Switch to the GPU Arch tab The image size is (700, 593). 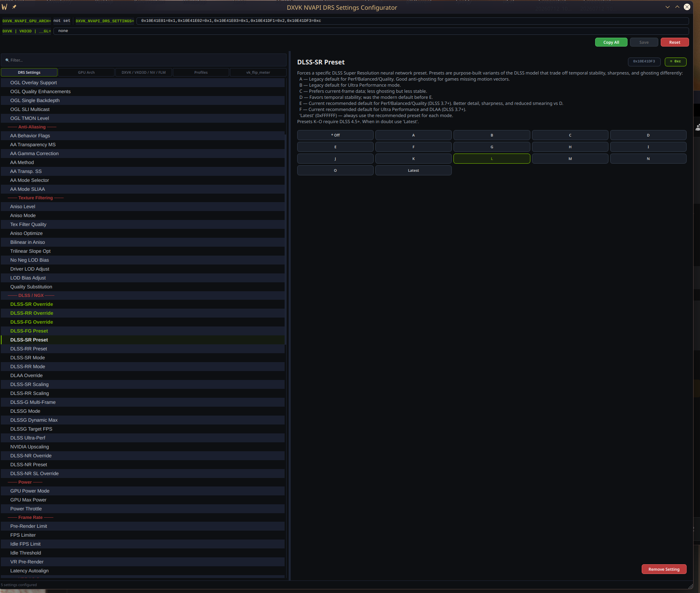click(x=86, y=73)
